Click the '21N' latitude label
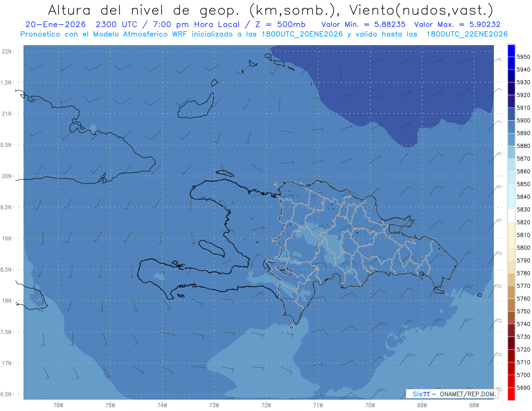The image size is (532, 411). (7, 114)
